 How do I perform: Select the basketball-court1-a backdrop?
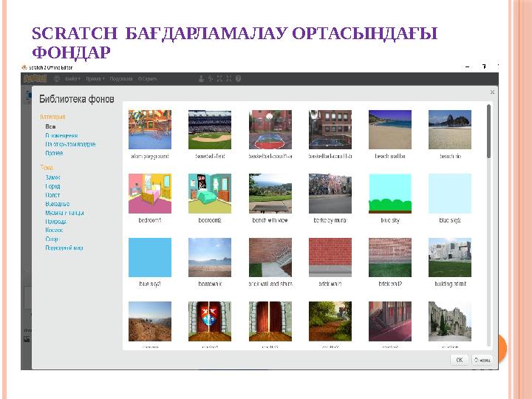click(x=270, y=129)
